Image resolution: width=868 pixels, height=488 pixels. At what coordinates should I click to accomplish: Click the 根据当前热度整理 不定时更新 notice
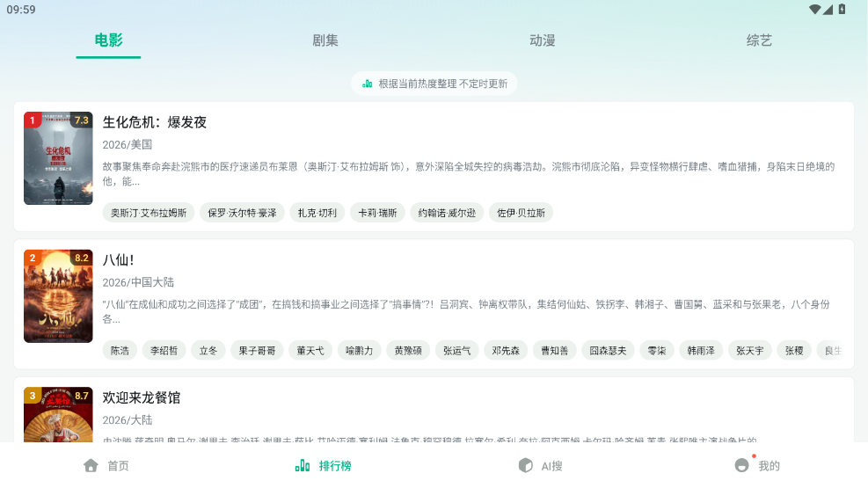[x=434, y=84]
